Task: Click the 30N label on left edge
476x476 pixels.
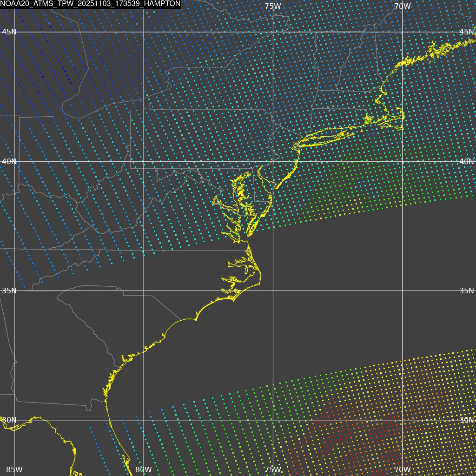Action: click(9, 420)
